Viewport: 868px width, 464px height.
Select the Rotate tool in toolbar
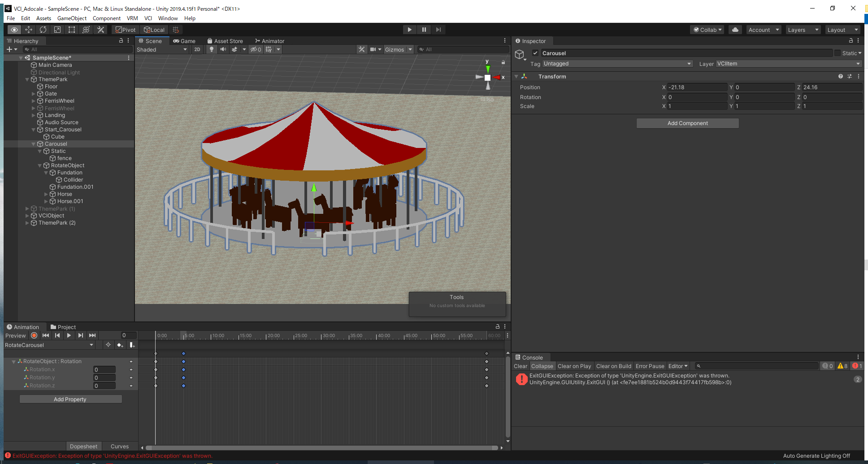point(43,30)
